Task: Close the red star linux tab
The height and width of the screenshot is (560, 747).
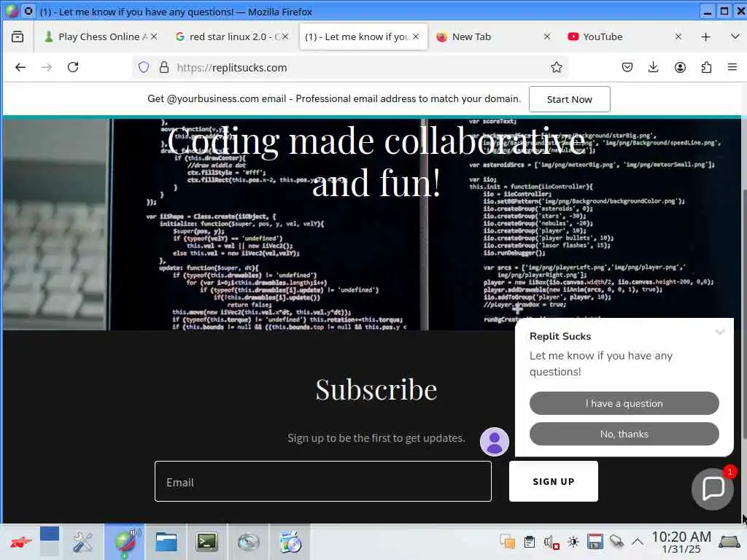Action: coord(285,36)
